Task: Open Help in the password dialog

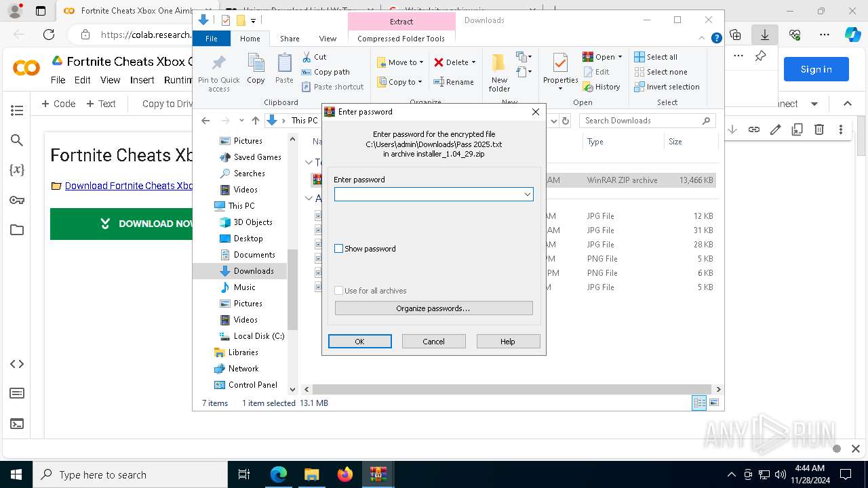Action: 508,342
